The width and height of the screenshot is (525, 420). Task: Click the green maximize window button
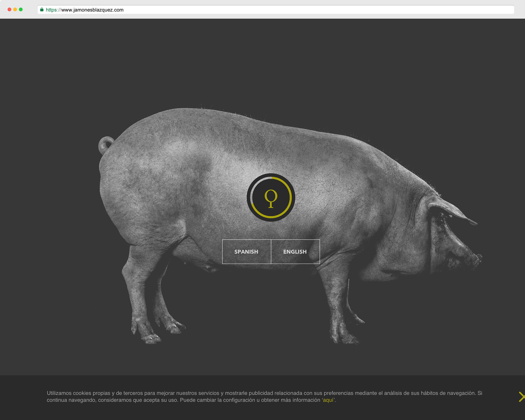tap(21, 9)
